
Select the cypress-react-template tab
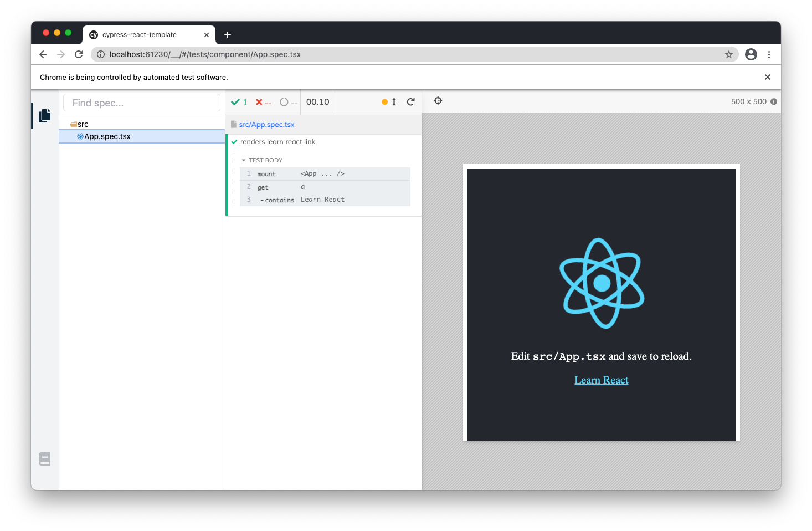pyautogui.click(x=148, y=35)
